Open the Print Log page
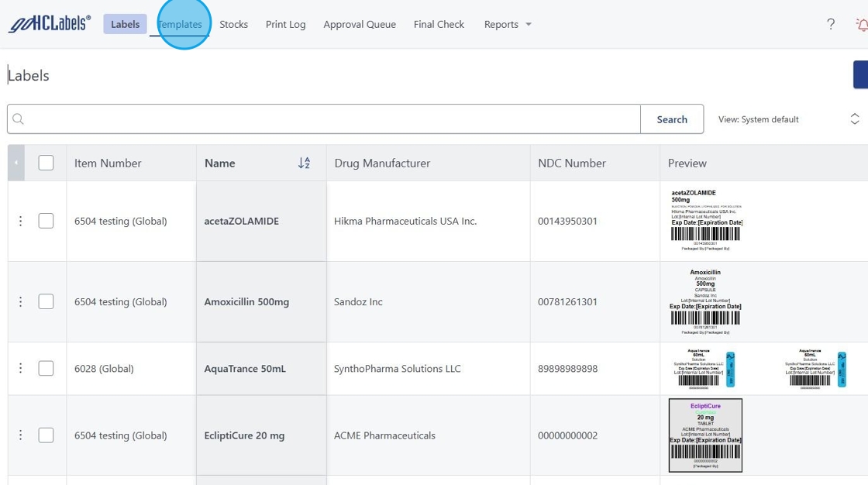 tap(285, 24)
